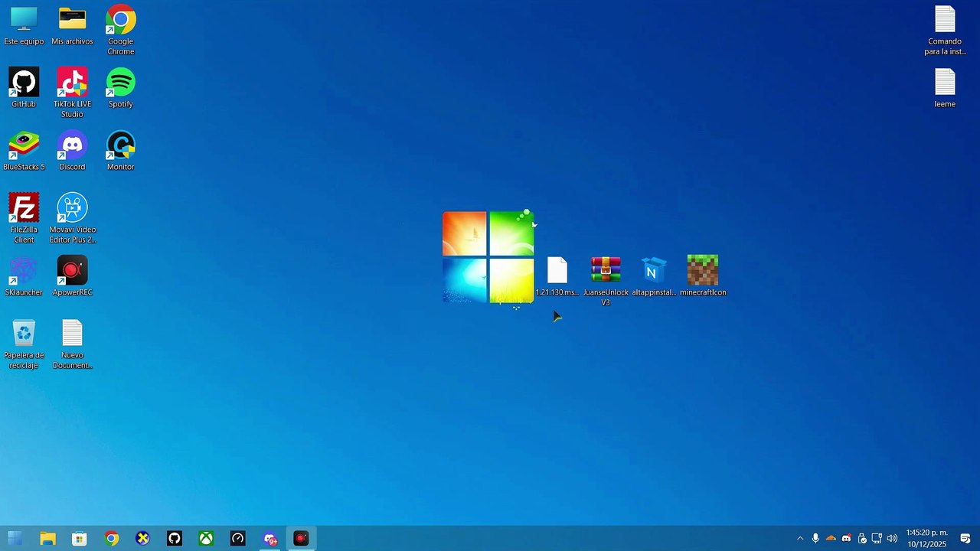The image size is (980, 551).
Task: Open the volume speaker tray icon
Action: tap(892, 539)
